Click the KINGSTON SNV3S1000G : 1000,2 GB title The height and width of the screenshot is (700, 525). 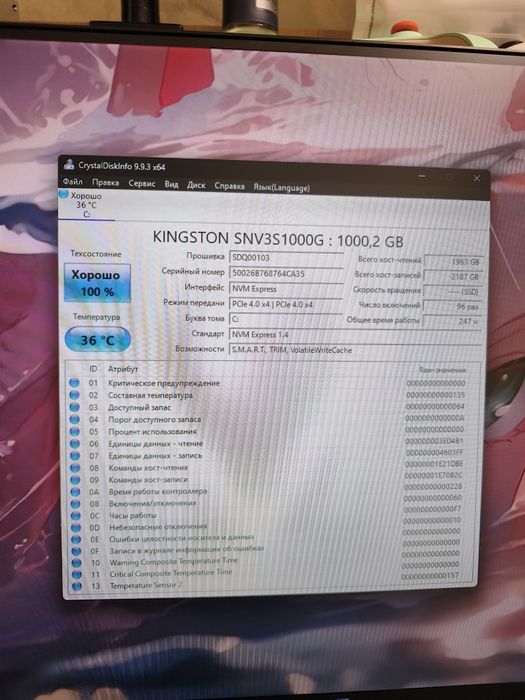(278, 239)
